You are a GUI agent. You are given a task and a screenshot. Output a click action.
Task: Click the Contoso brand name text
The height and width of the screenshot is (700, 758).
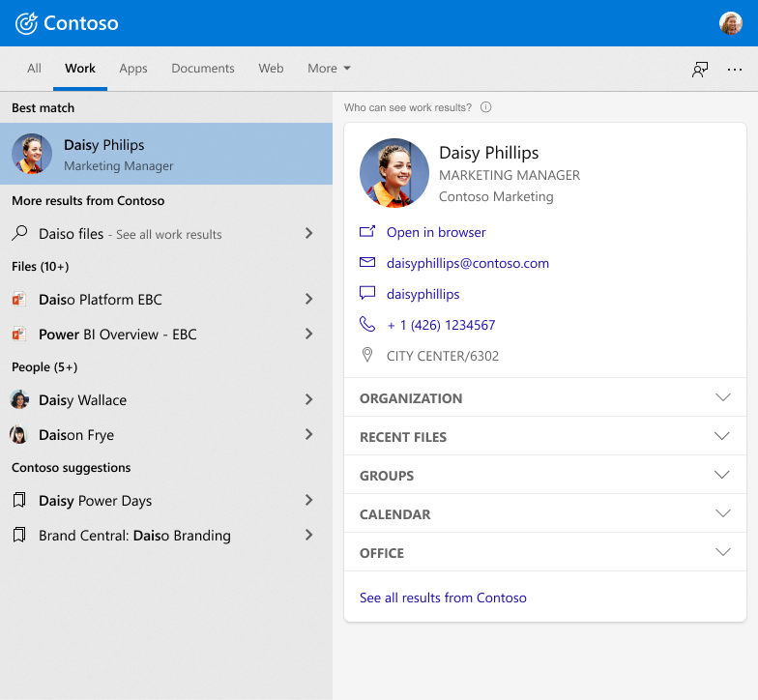pos(81,23)
